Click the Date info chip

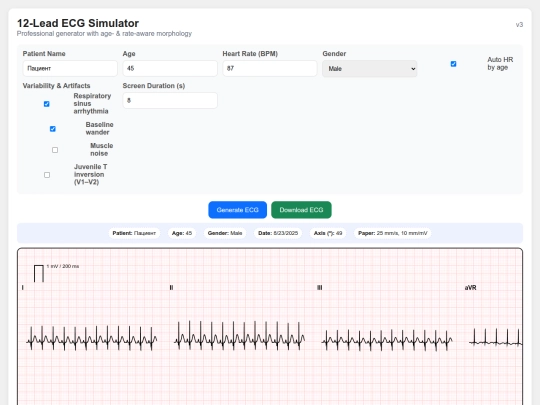pyautogui.click(x=278, y=233)
